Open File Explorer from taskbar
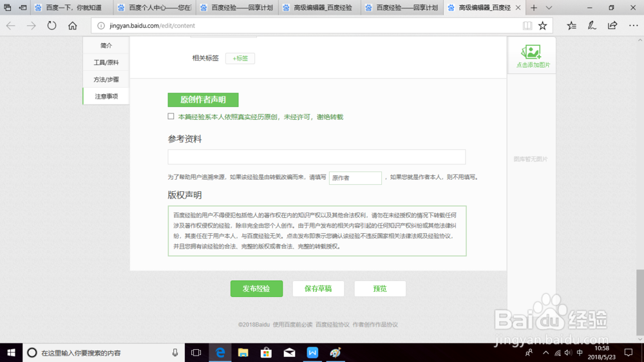 (x=243, y=352)
